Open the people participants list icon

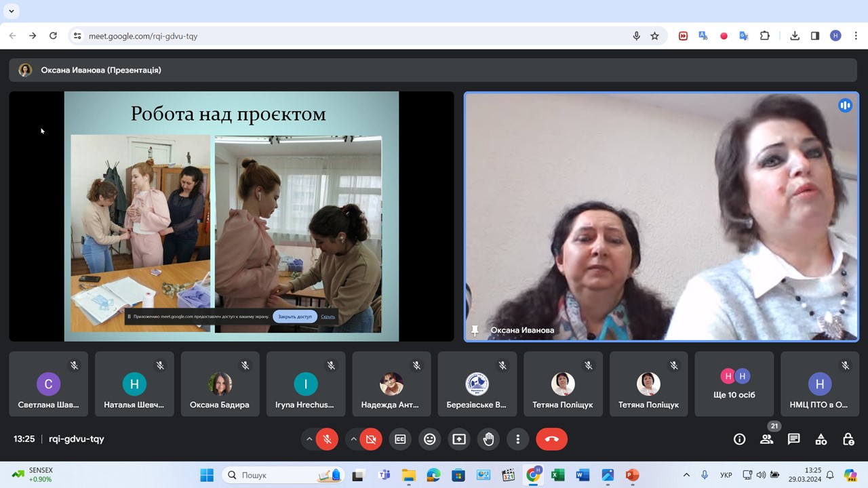pos(766,439)
